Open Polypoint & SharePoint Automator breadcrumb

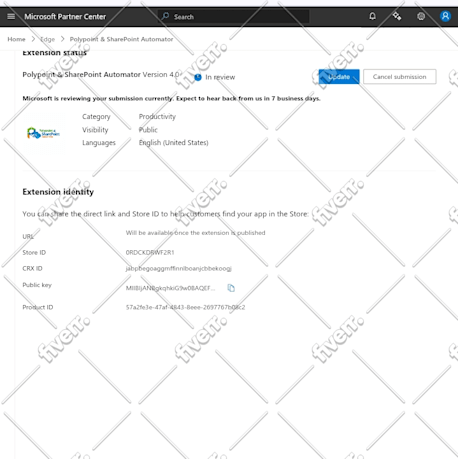[x=121, y=39]
